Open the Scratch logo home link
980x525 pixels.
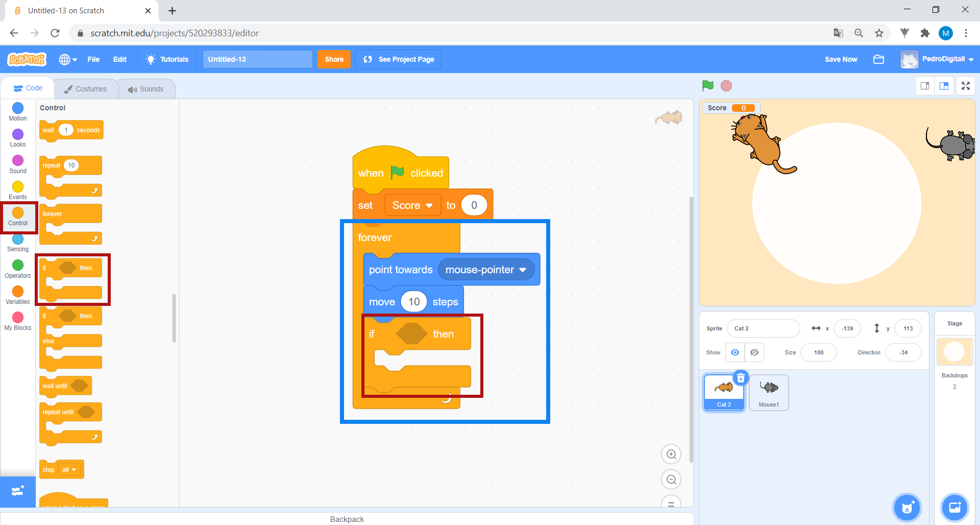point(27,59)
